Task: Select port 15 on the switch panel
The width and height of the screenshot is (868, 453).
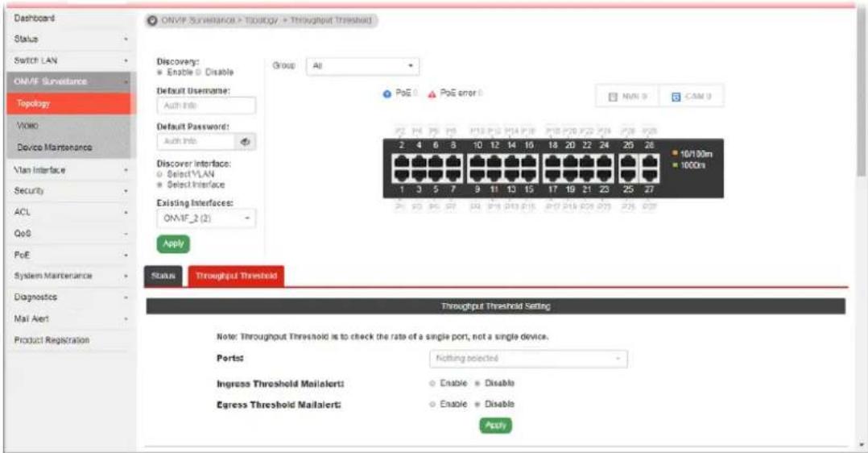Action: pos(529,176)
